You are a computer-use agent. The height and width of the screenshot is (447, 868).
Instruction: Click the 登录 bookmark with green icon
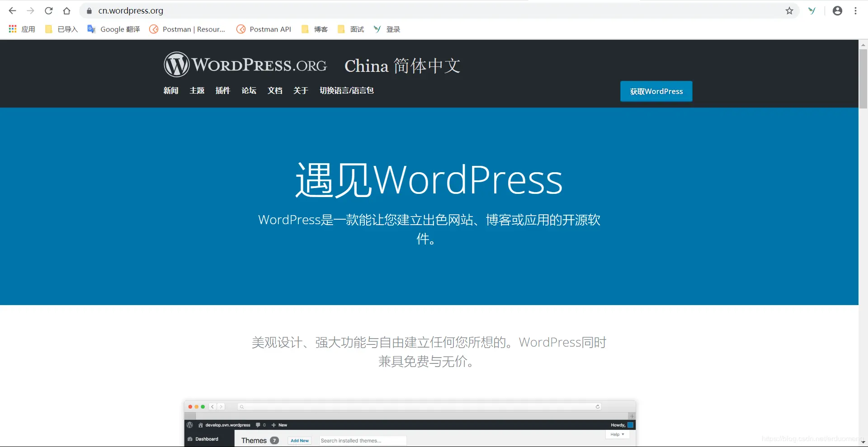coord(387,29)
